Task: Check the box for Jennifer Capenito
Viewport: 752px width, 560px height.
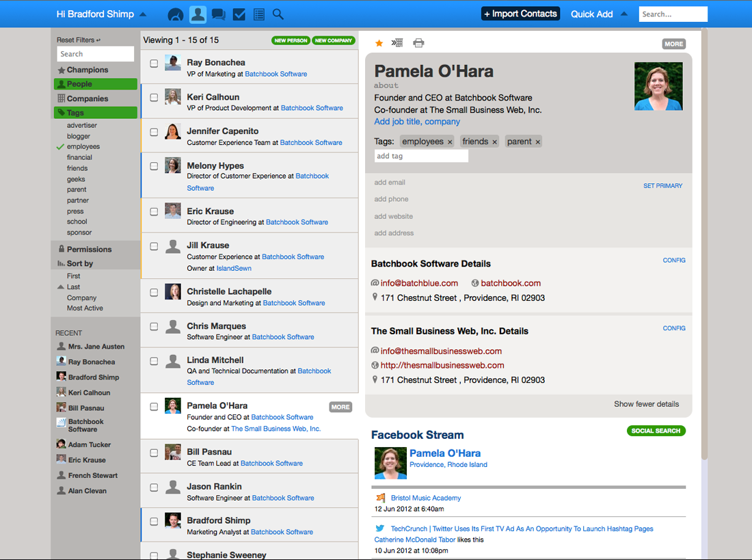Action: point(154,132)
